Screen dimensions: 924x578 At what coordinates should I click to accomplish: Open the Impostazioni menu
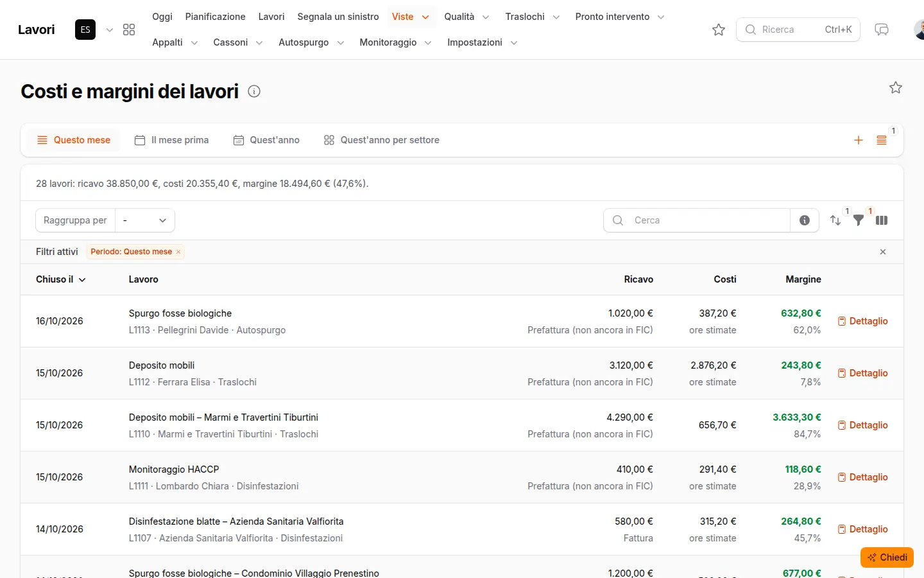pos(483,42)
